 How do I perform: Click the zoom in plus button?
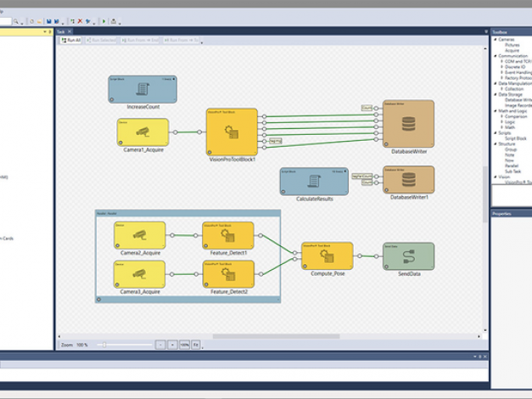click(x=172, y=345)
